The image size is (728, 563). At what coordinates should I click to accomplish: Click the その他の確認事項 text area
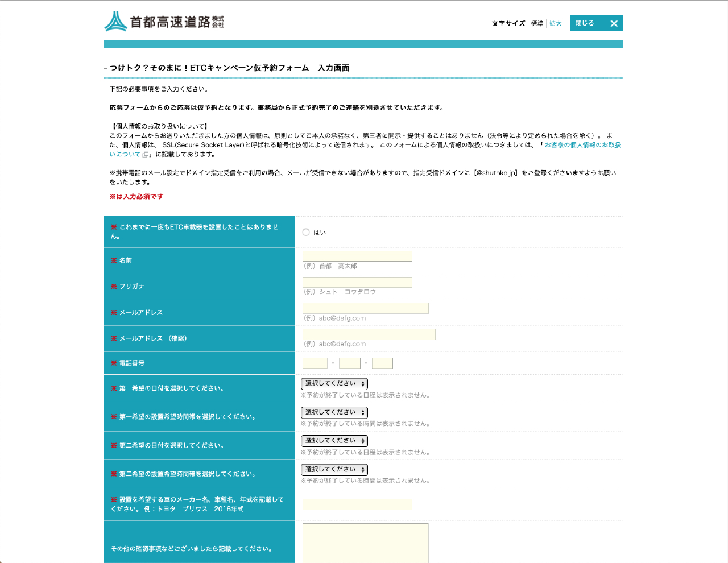click(366, 543)
